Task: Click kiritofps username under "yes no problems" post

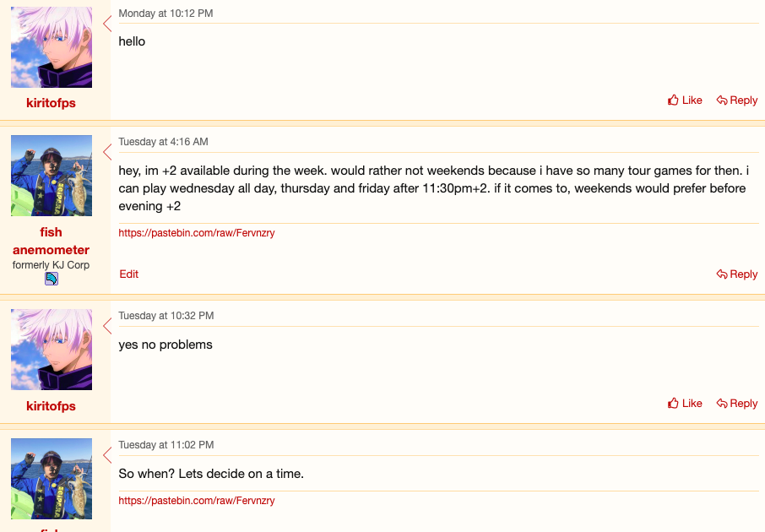Action: 52,406
